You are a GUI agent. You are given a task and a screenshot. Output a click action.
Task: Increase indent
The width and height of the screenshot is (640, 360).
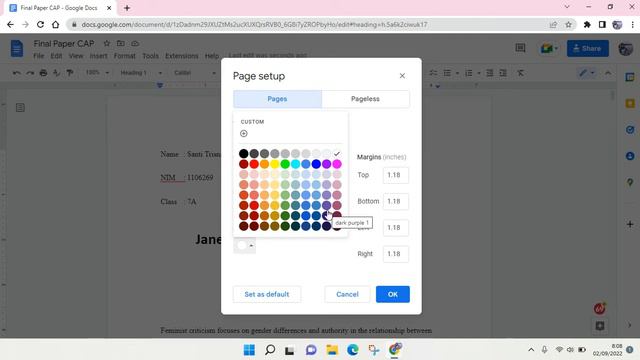click(503, 73)
